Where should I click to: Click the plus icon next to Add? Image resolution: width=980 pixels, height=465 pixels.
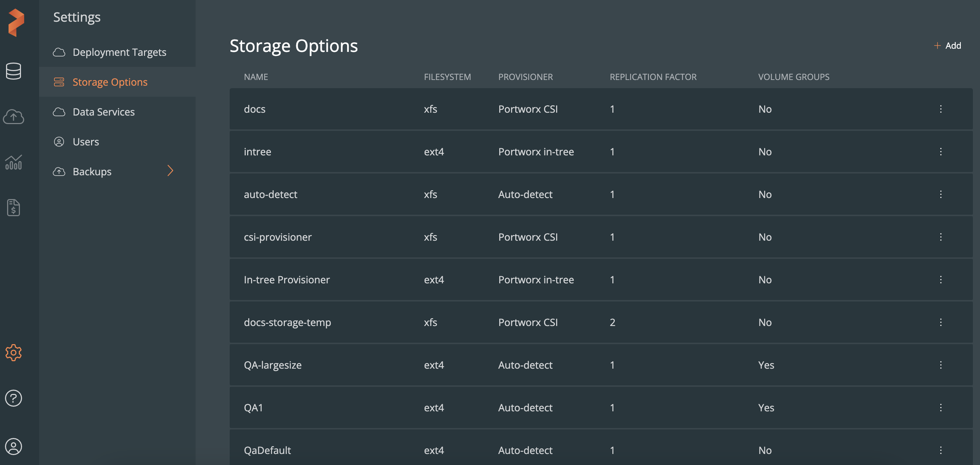tap(937, 46)
